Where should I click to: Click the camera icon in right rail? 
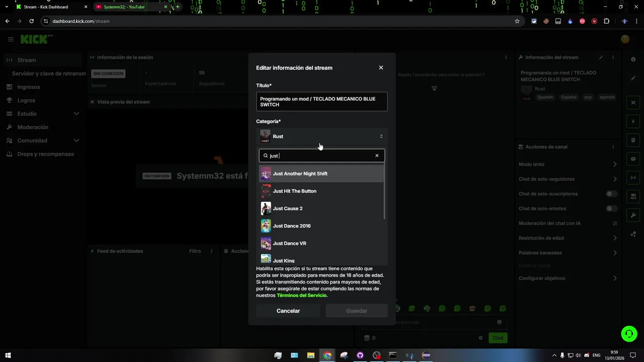[x=633, y=103]
